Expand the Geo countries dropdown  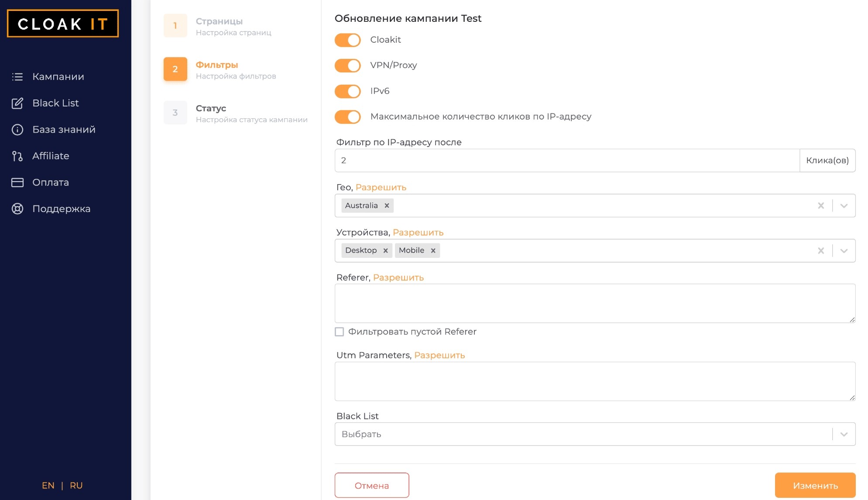844,205
